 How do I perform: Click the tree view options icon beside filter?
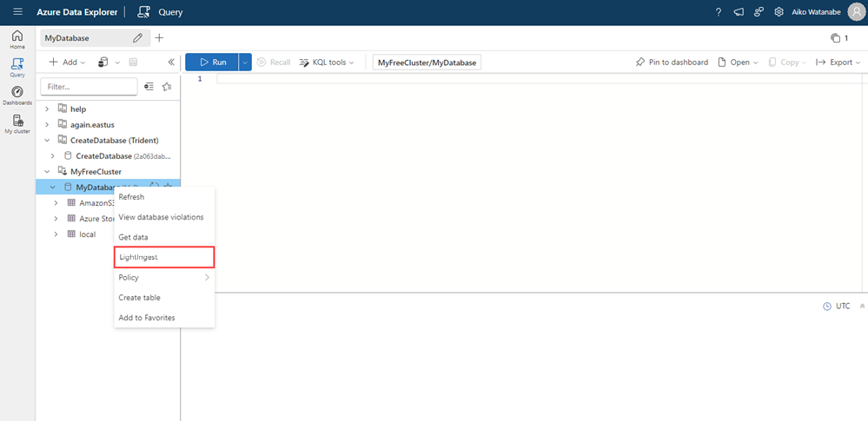pos(149,86)
